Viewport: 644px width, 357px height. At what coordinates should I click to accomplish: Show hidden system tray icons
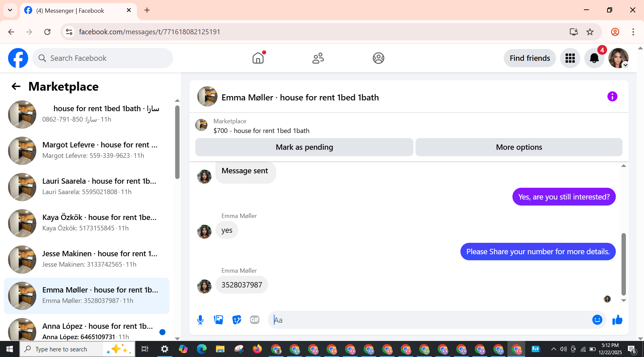pyautogui.click(x=554, y=349)
